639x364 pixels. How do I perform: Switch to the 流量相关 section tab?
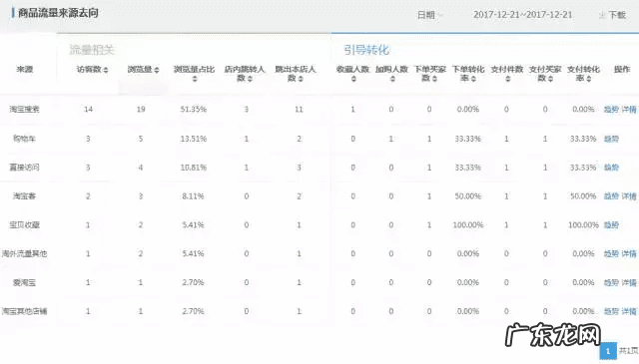coord(92,50)
